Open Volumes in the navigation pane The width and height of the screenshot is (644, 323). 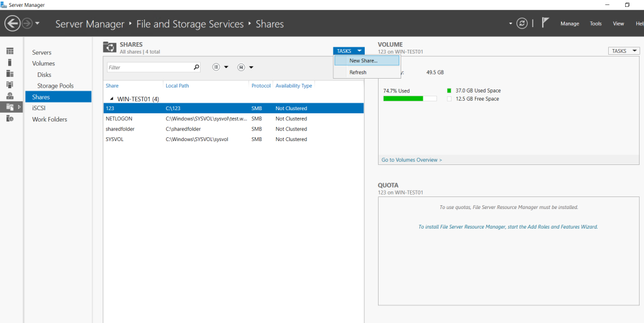pos(43,64)
